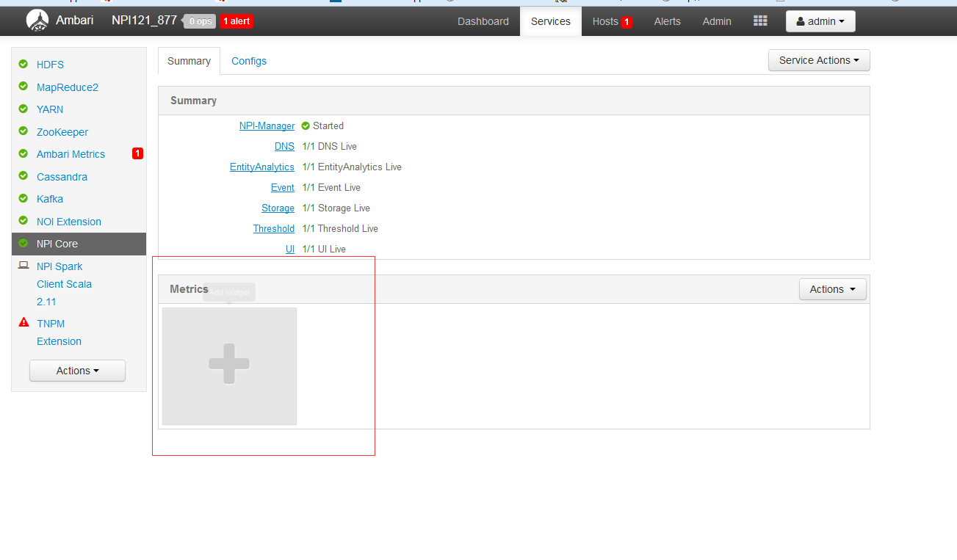
Task: Open the grid views icon in navbar
Action: tap(760, 21)
